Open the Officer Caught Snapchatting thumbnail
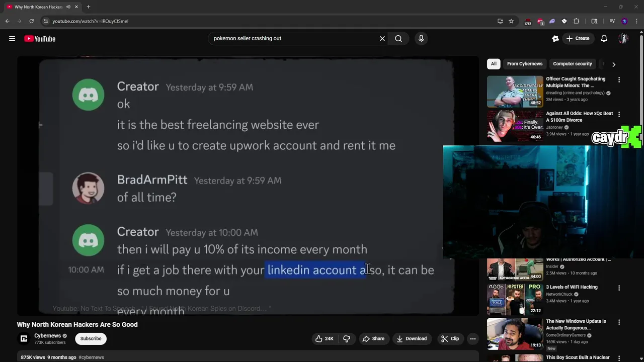 (x=515, y=92)
